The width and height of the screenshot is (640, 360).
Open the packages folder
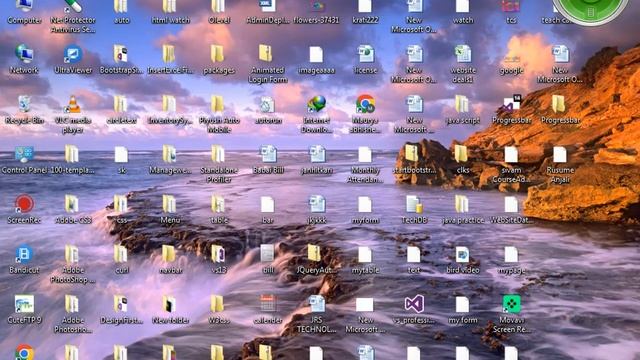[218, 54]
